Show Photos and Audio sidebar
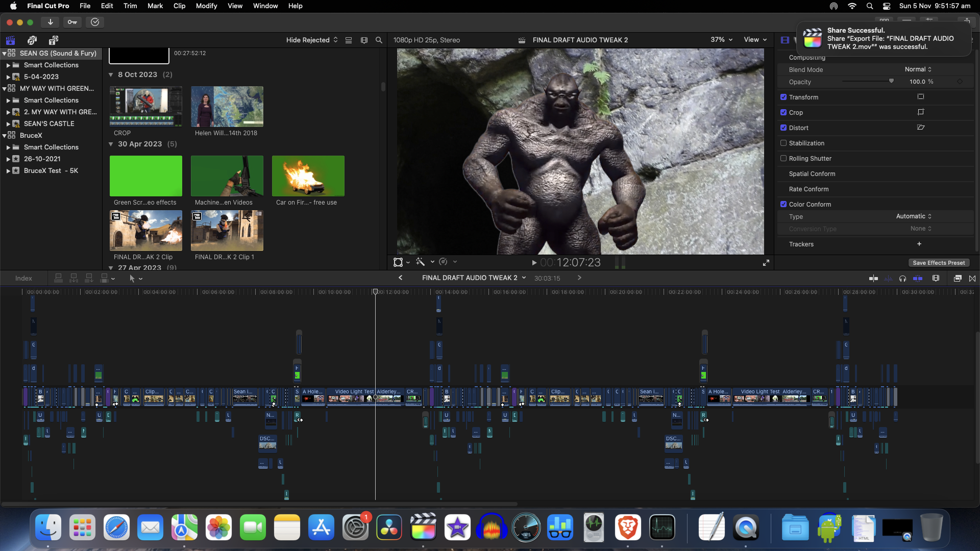Viewport: 980px width, 551px height. [x=32, y=40]
